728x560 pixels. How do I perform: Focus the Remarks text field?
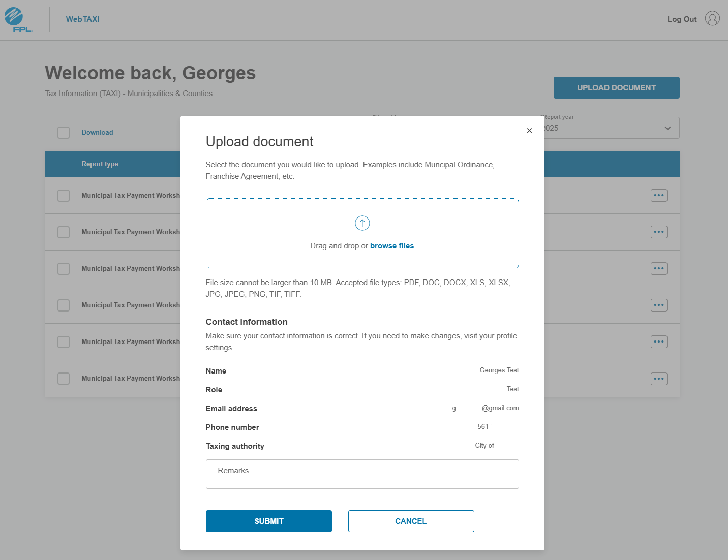coord(362,474)
